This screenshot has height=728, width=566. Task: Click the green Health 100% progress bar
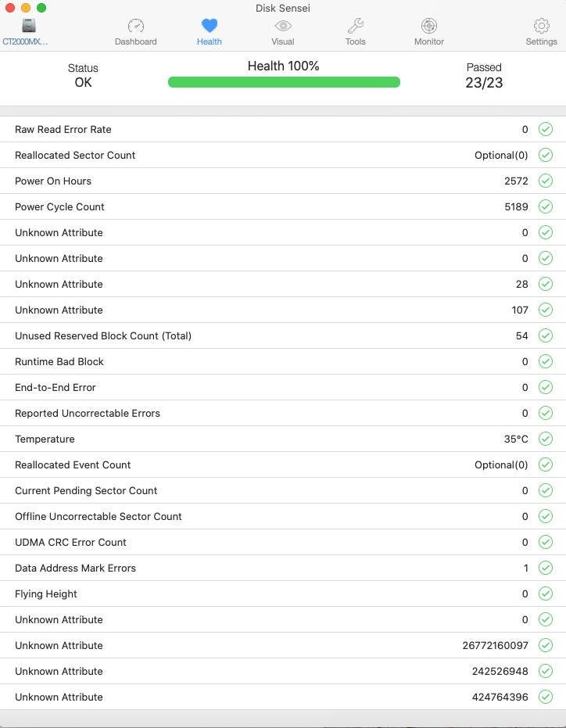click(x=284, y=82)
